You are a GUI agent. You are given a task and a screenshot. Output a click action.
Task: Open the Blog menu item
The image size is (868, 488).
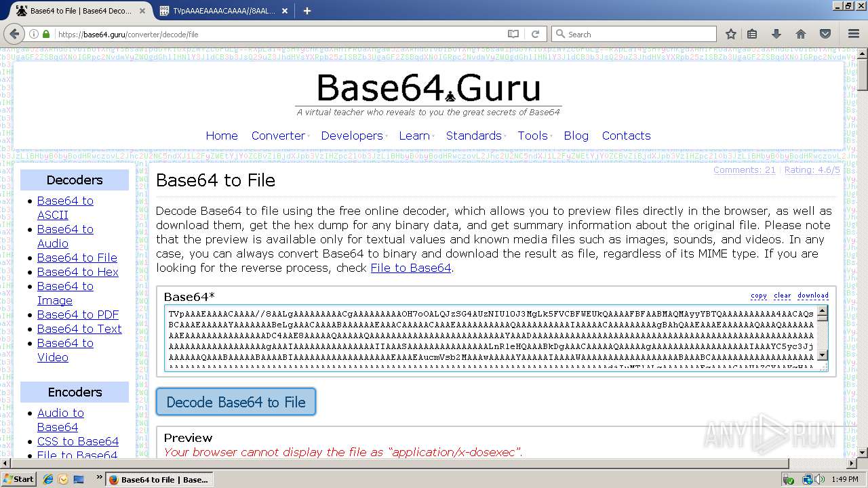click(x=576, y=136)
